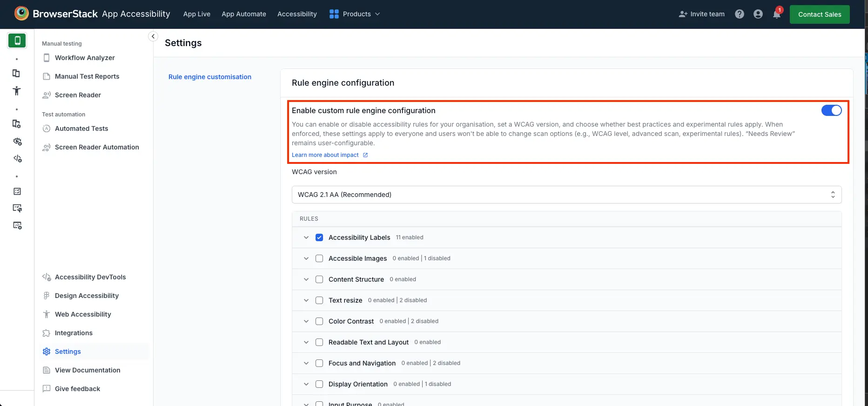
Task: Click the Settings gear icon in sidebar
Action: (47, 352)
